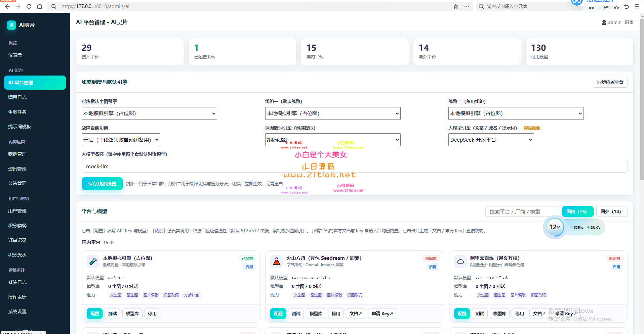The height and width of the screenshot is (334, 644).
Task: Open 系统设置 in the sidebar
Action: coord(35,312)
